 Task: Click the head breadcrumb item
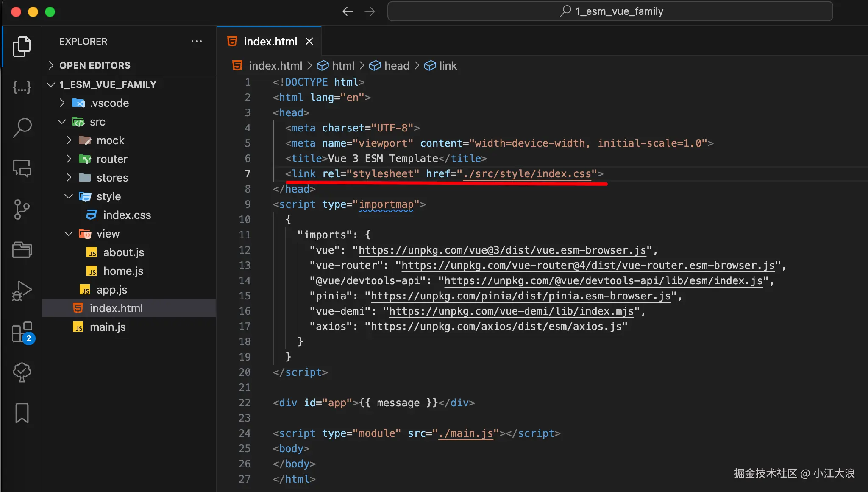396,66
